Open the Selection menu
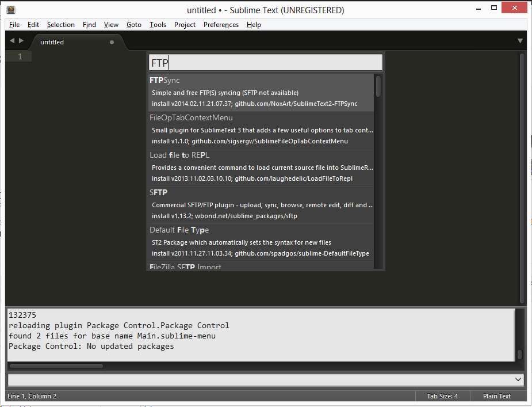532x407 pixels. pyautogui.click(x=61, y=25)
